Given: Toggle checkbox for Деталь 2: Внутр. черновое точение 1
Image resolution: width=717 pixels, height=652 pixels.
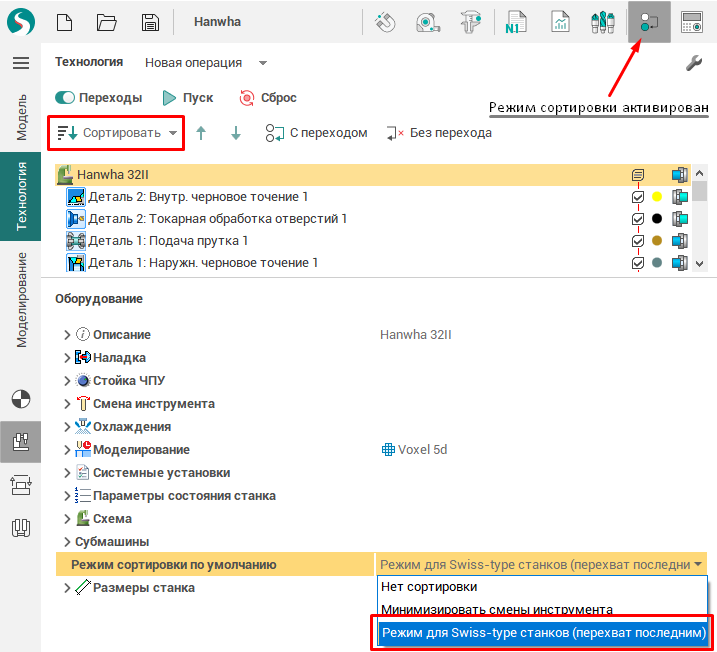Looking at the screenshot, I should click(638, 197).
